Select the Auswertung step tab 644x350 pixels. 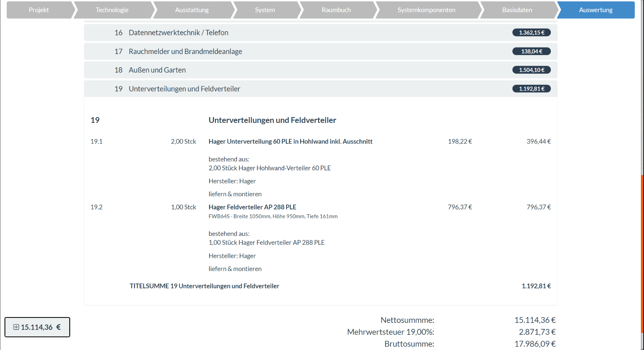596,10
